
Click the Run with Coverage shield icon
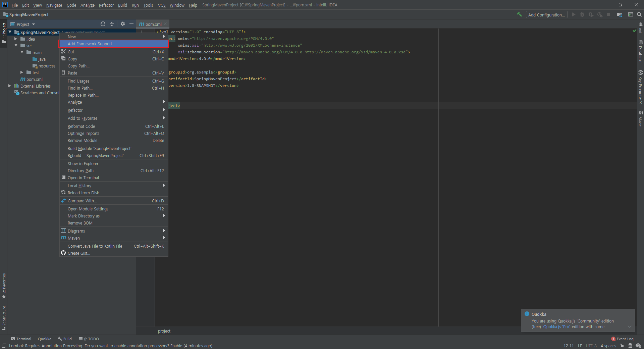[x=591, y=14]
